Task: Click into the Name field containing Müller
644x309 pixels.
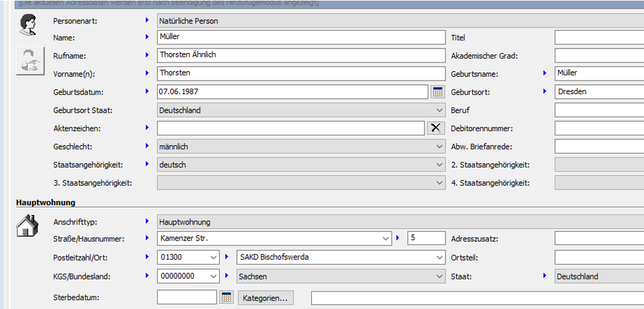Action: click(x=301, y=37)
